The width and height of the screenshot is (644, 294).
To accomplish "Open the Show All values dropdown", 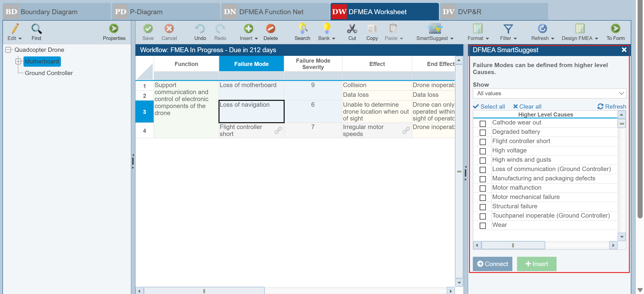I will click(x=549, y=93).
